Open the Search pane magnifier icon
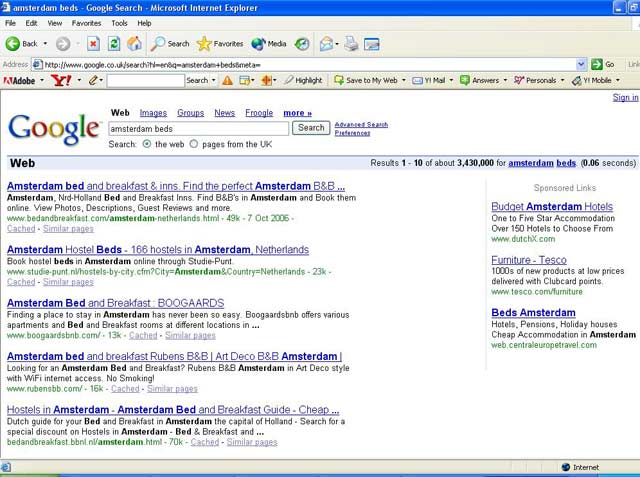The width and height of the screenshot is (640, 477). tap(158, 44)
